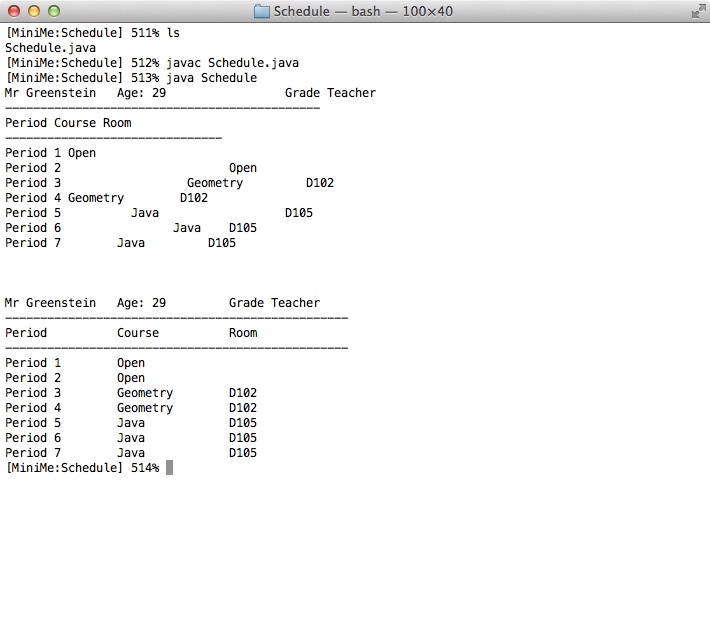Click 'Open' in the first table's Period 2 row
Image resolution: width=710 pixels, height=630 pixels.
(242, 168)
